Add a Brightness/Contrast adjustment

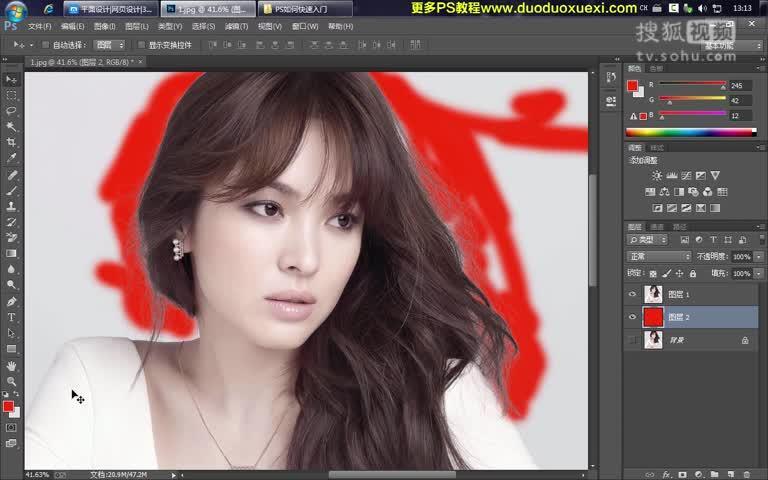tap(657, 175)
